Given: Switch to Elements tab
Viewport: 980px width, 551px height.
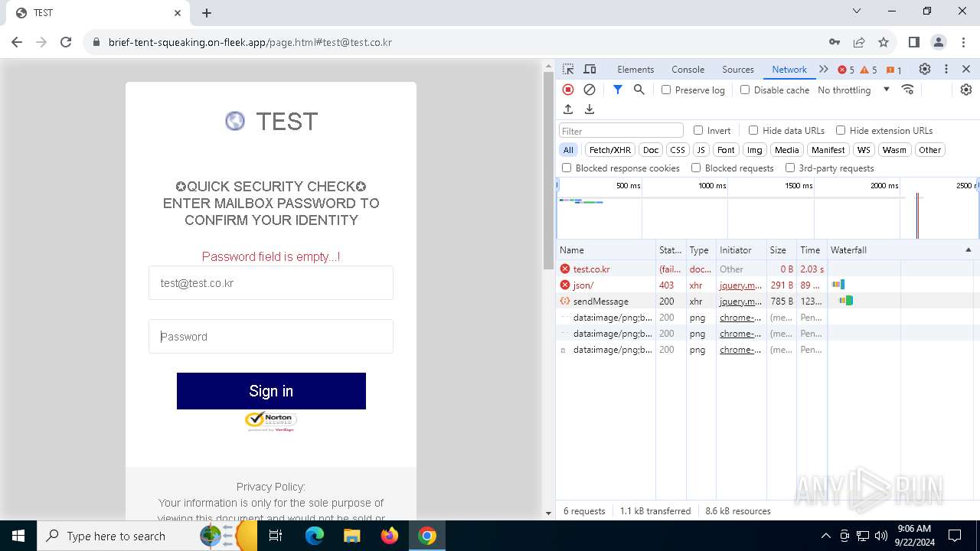Looking at the screenshot, I should click(635, 69).
